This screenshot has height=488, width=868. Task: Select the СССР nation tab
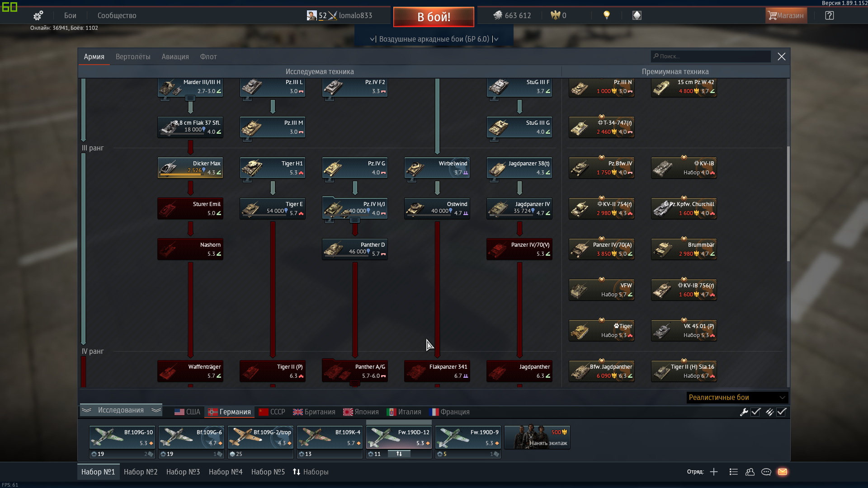click(x=272, y=412)
